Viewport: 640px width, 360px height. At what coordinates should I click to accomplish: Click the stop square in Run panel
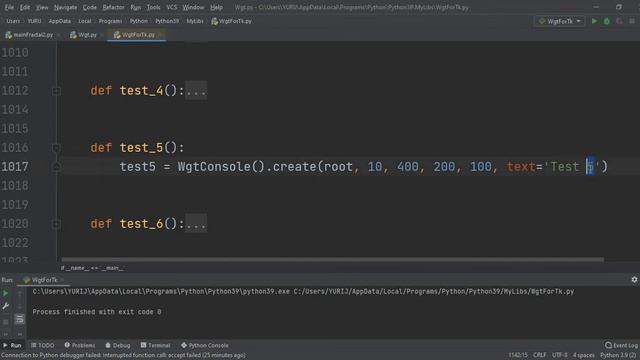(6, 322)
